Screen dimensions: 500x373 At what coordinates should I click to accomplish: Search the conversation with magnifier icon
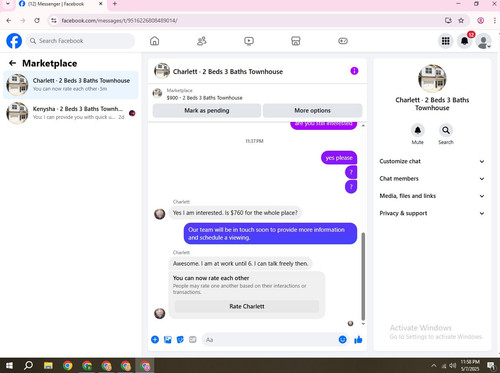click(x=446, y=130)
